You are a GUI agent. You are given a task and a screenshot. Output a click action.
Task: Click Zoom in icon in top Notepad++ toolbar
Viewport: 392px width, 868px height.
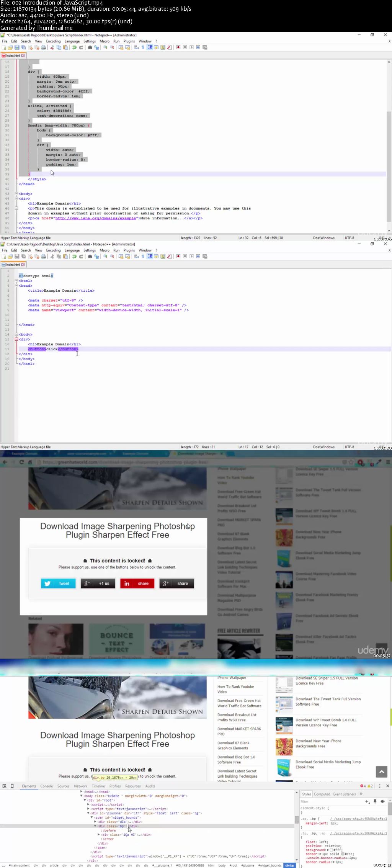(105, 47)
